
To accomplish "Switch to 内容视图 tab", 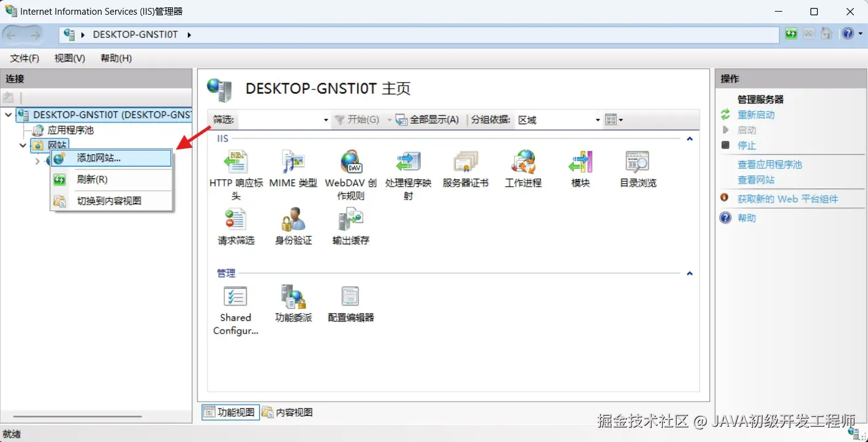I will (x=288, y=413).
